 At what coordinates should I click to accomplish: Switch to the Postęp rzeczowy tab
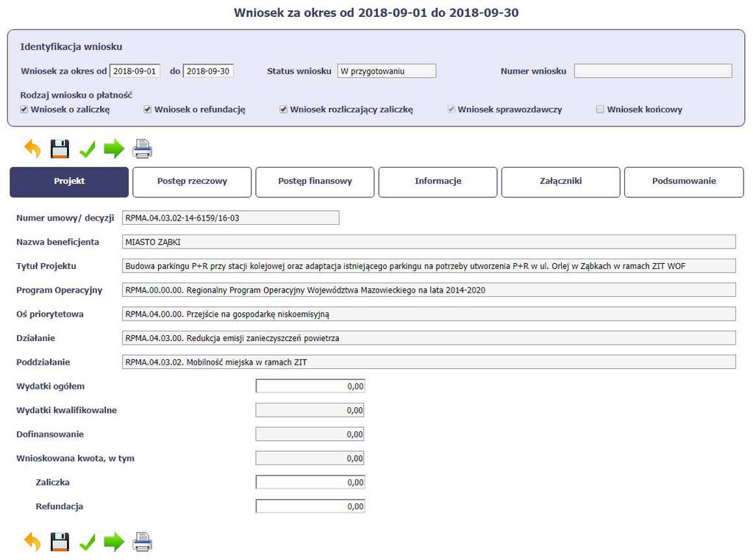point(192,182)
